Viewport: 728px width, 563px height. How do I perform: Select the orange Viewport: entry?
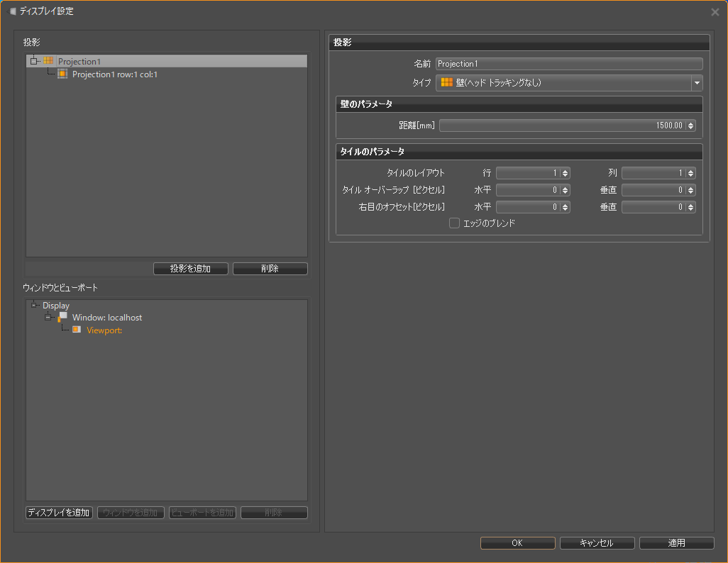(104, 330)
